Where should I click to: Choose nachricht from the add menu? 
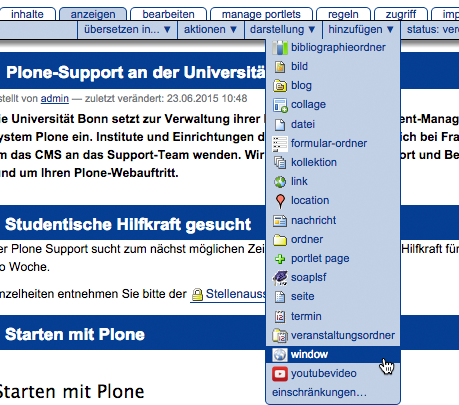333,221
